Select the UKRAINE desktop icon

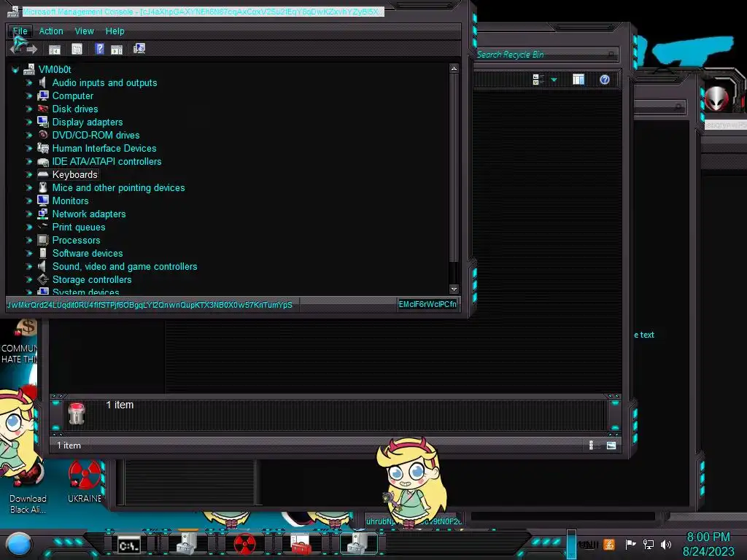click(85, 482)
